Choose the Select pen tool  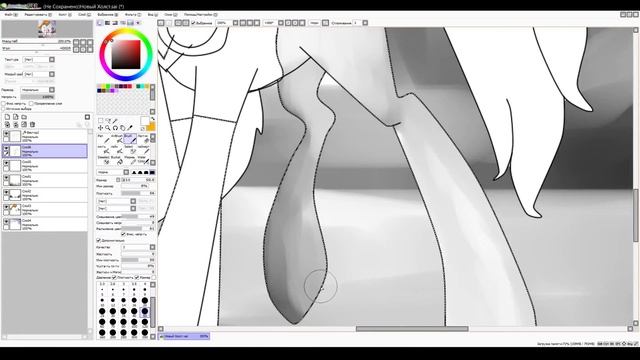click(x=130, y=149)
